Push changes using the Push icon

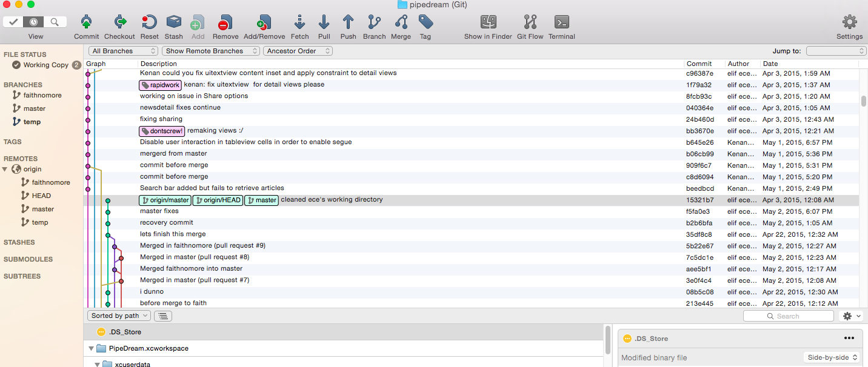(x=348, y=23)
